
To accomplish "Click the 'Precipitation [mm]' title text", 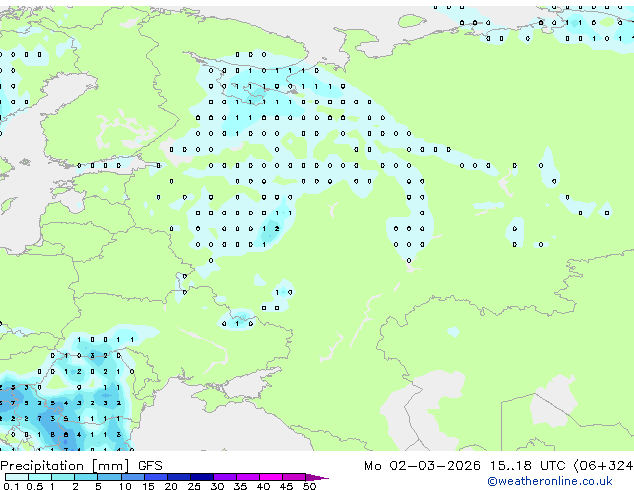I will (65, 466).
